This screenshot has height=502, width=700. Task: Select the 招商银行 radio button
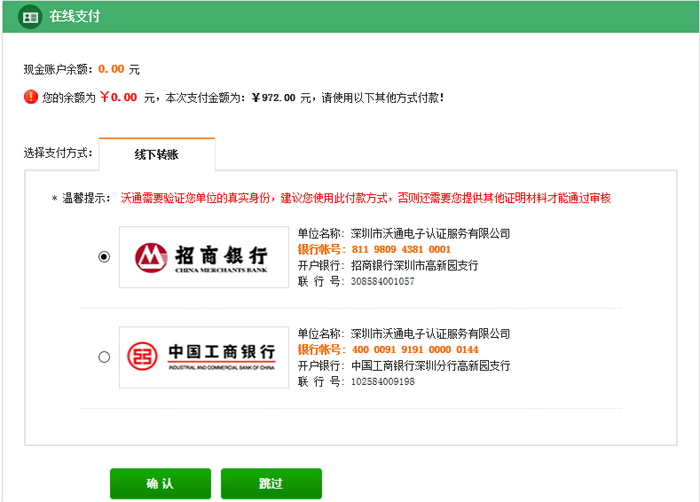[104, 257]
